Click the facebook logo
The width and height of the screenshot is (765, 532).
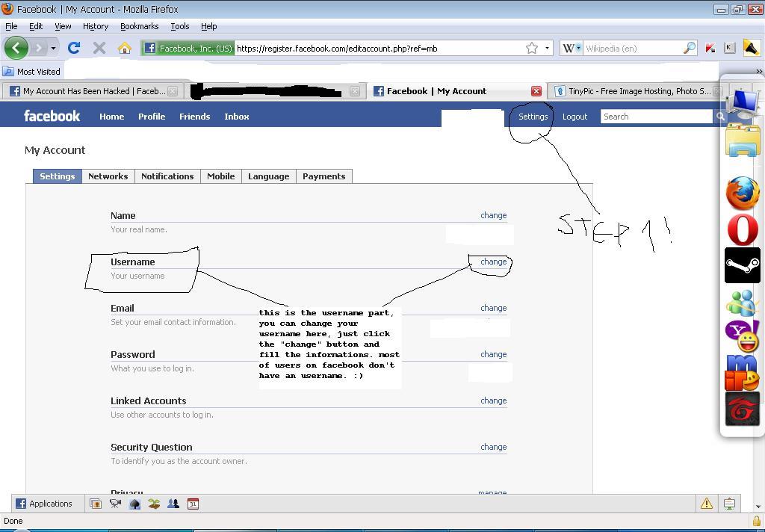(52, 116)
